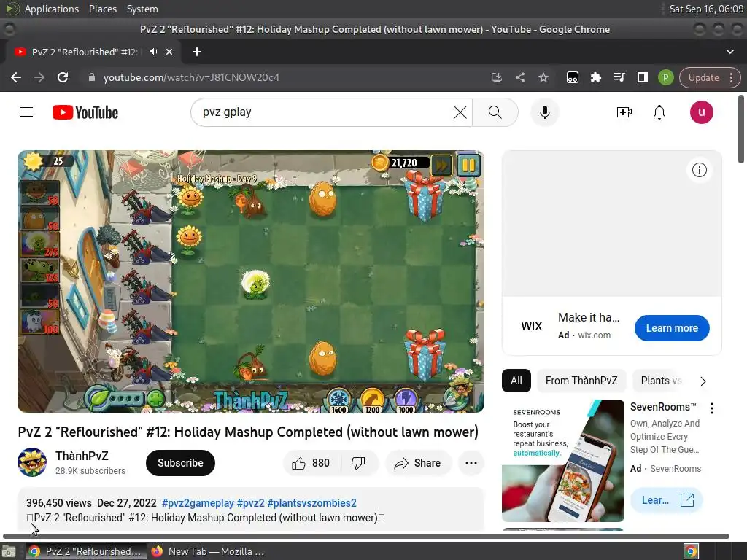747x560 pixels.
Task: Select the From ThànhPvZ chip
Action: pyautogui.click(x=581, y=381)
